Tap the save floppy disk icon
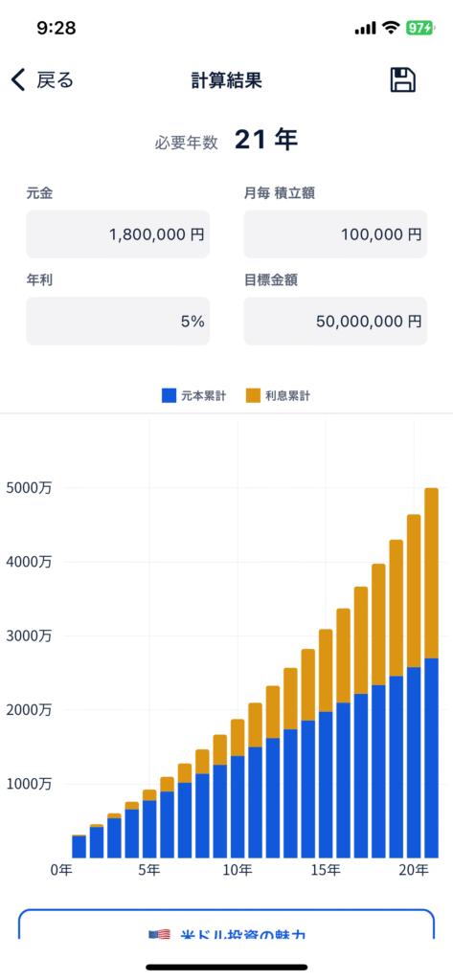Image resolution: width=453 pixels, height=980 pixels. click(403, 80)
